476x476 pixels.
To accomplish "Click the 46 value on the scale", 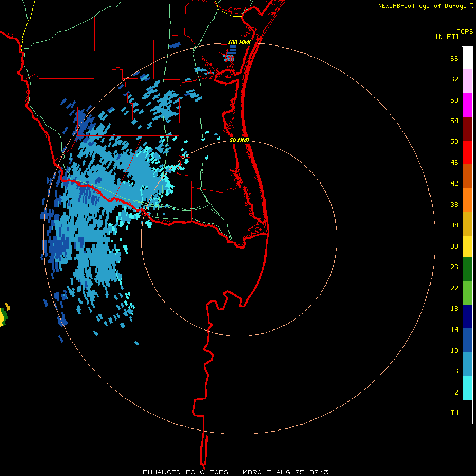I will 454,163.
